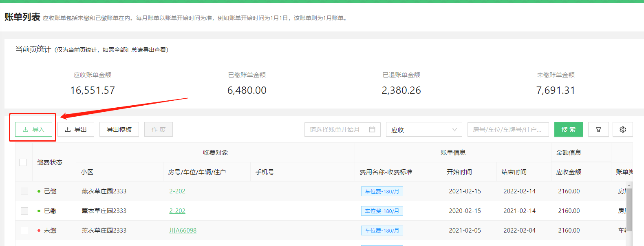The width and height of the screenshot is (644, 246).
Task: Click the 收费对象 group header
Action: pyautogui.click(x=216, y=153)
